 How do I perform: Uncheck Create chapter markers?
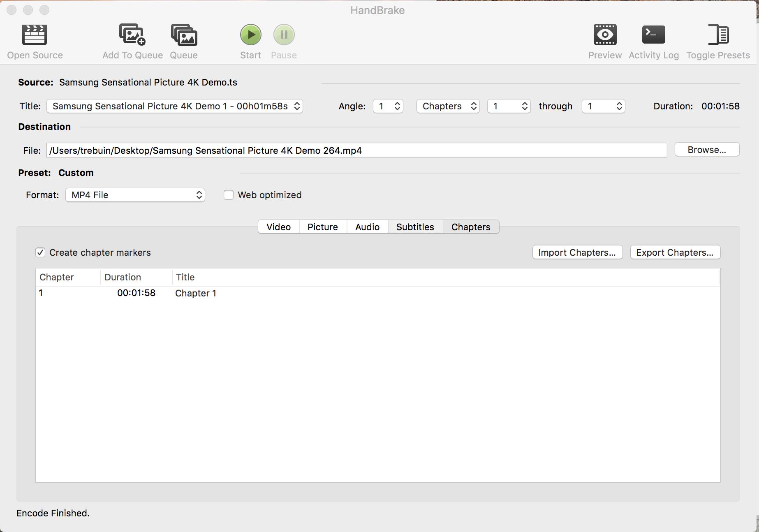[x=40, y=252]
